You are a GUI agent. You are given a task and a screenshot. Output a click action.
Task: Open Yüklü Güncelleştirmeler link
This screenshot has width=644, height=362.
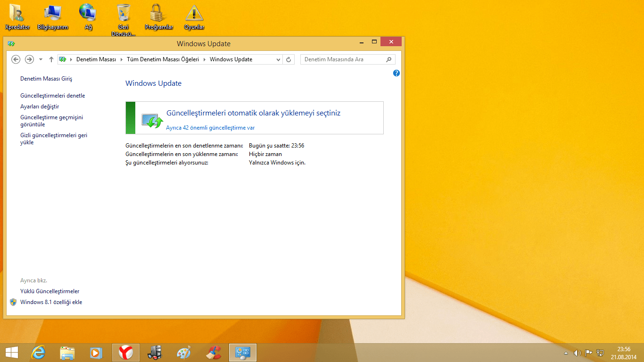pos(50,291)
